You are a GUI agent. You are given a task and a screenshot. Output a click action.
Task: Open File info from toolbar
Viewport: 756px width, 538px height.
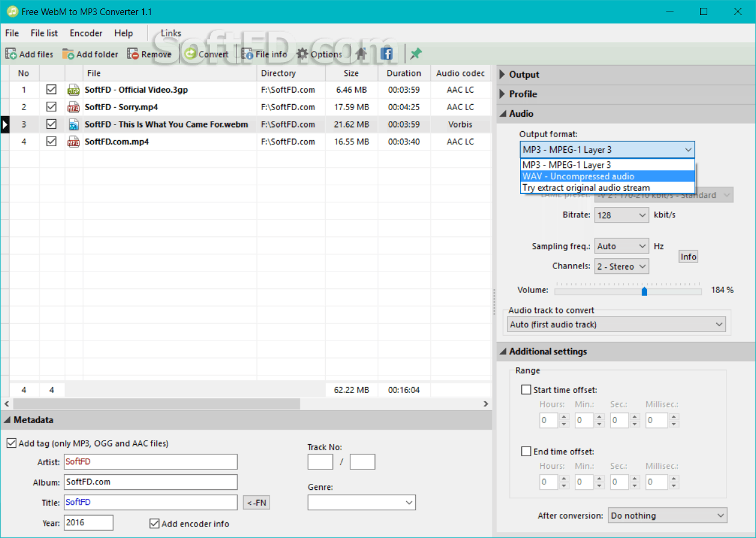[247, 54]
